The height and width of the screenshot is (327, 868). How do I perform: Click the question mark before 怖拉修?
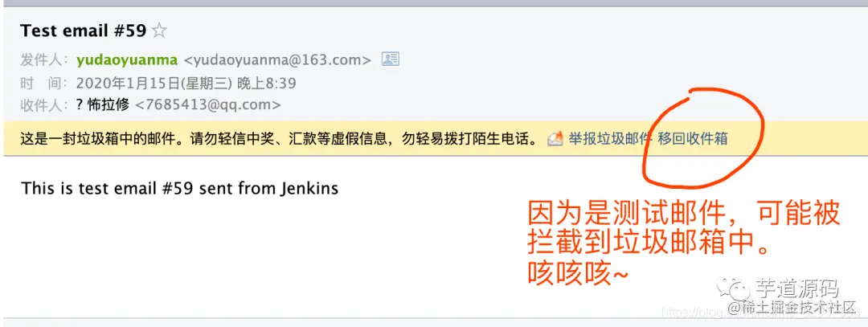click(x=80, y=104)
